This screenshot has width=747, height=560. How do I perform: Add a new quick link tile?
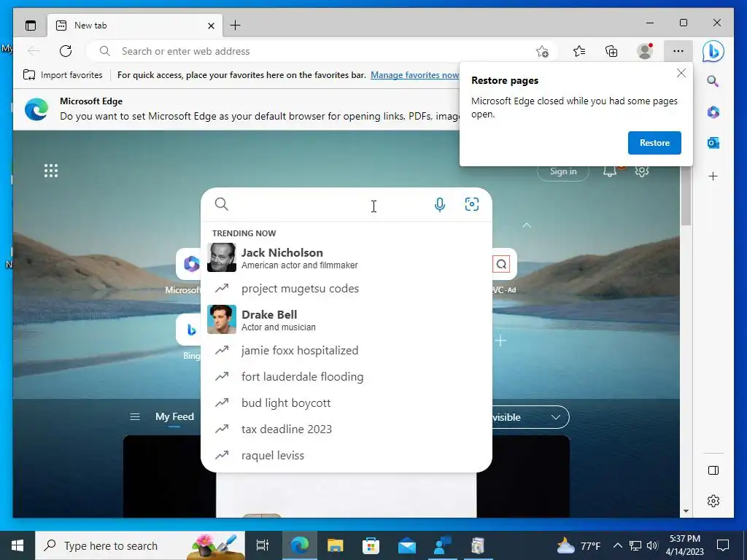tap(500, 341)
